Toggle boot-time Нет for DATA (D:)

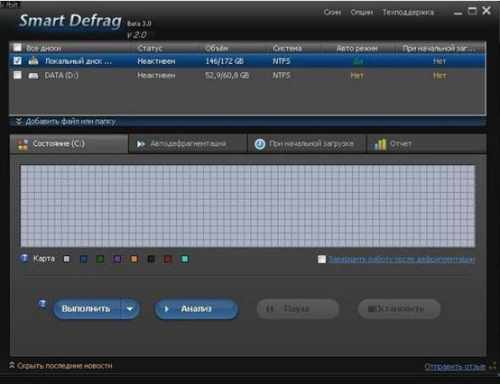[x=439, y=76]
